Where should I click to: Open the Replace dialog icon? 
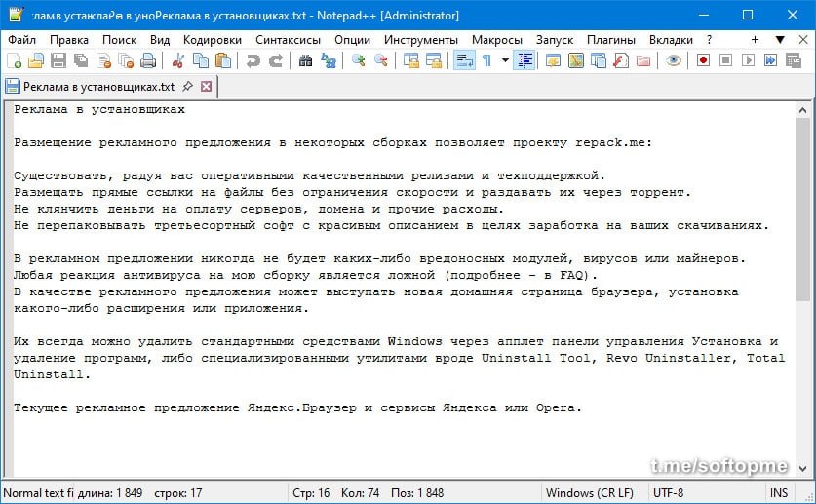(328, 60)
